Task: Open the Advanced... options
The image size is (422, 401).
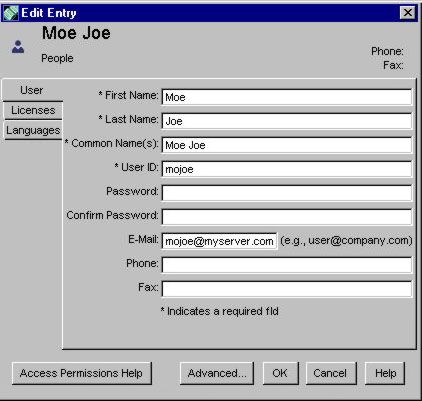Action: (x=217, y=373)
